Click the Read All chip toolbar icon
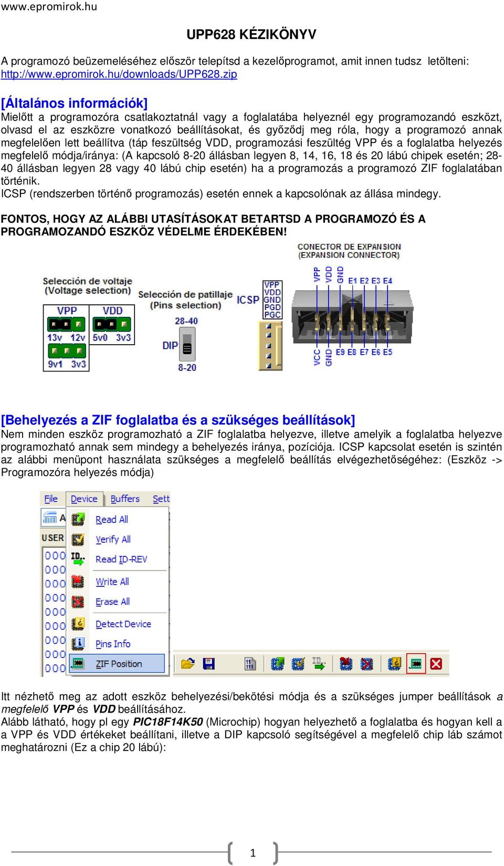 [x=277, y=664]
